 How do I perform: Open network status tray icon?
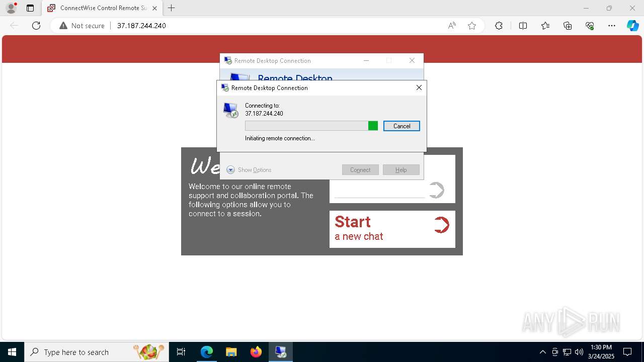[x=567, y=352]
